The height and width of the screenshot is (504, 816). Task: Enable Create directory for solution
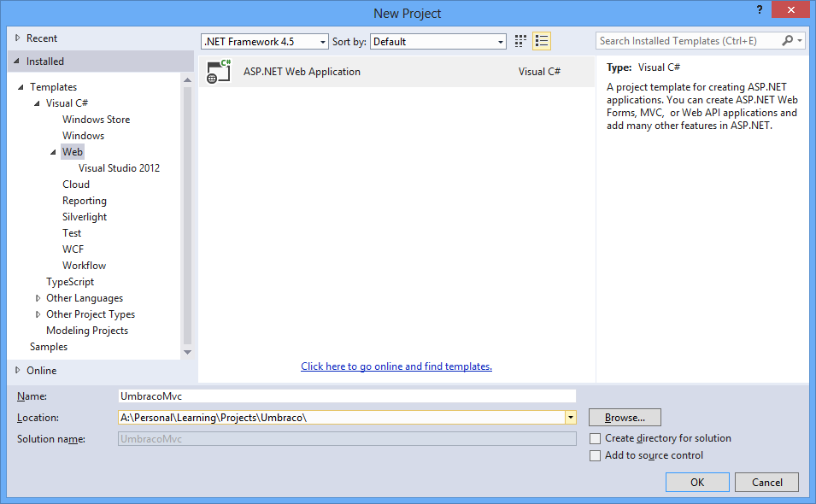595,437
